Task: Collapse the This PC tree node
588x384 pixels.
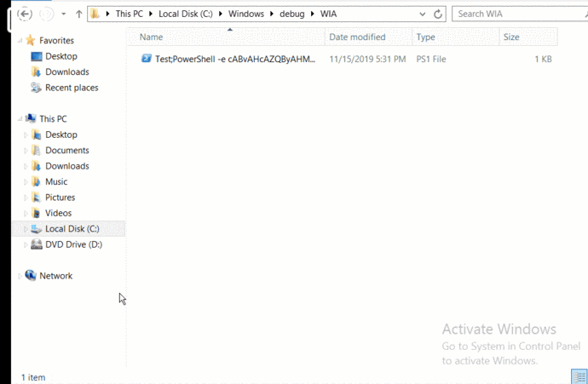Action: click(x=20, y=119)
